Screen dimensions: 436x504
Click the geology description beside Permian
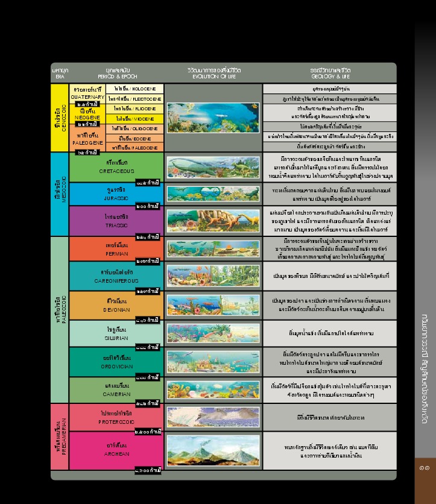pyautogui.click(x=330, y=248)
